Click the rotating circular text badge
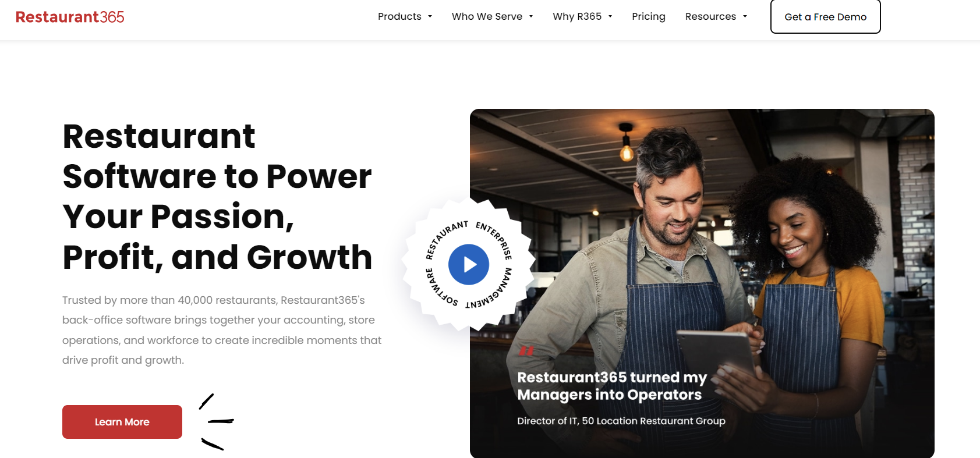The width and height of the screenshot is (980, 458). pos(469,265)
